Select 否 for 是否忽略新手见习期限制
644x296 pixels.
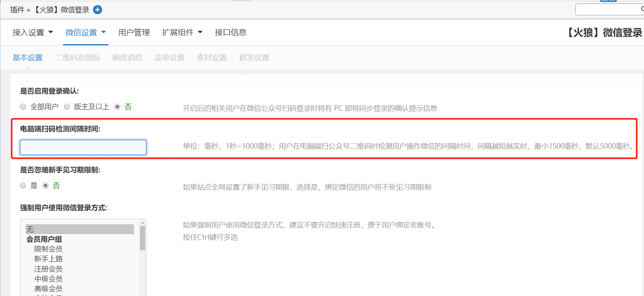point(46,186)
